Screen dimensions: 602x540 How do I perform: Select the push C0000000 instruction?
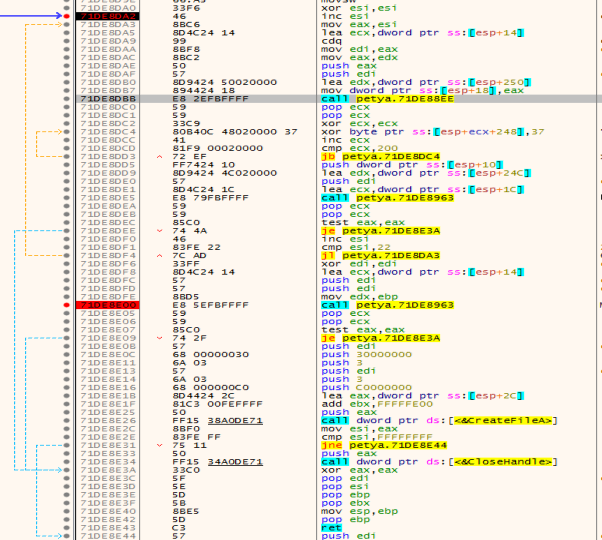pos(366,388)
